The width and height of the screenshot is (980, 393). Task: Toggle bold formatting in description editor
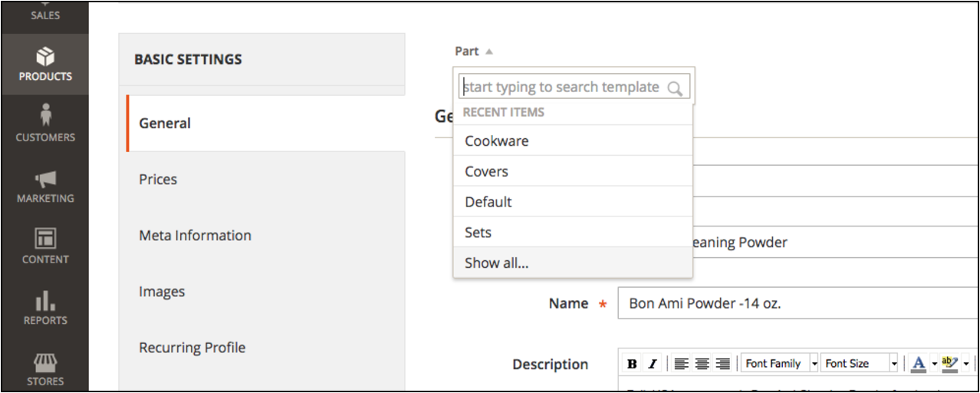click(x=632, y=364)
